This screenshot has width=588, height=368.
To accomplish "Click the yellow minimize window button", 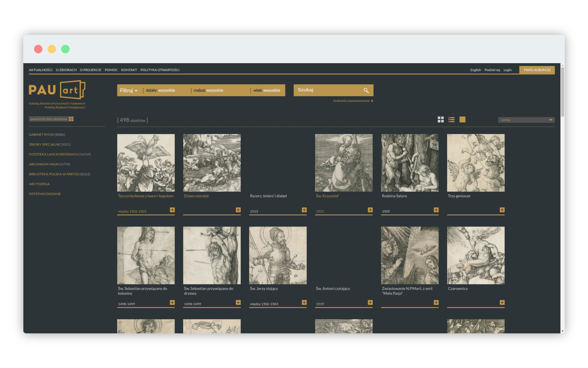I will coord(52,49).
